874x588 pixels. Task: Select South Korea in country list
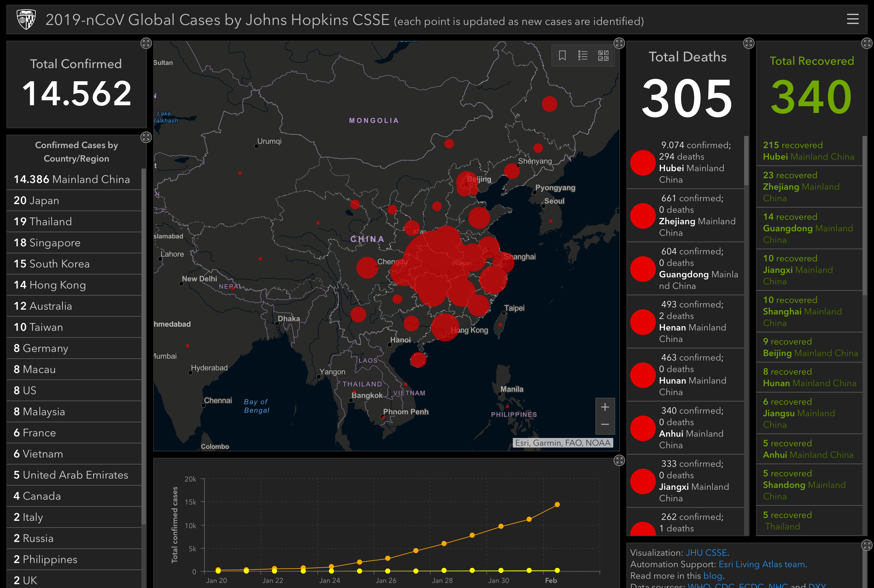point(52,264)
